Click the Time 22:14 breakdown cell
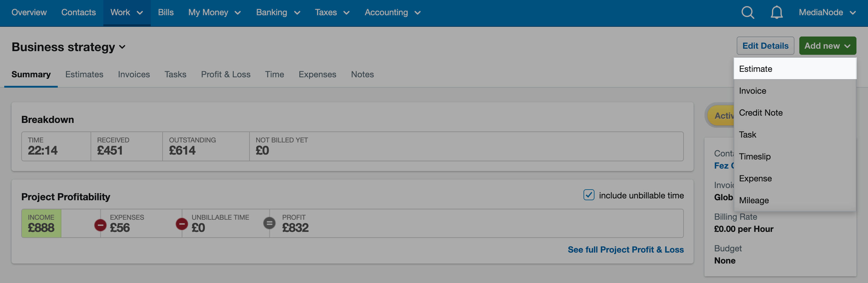 [56, 146]
